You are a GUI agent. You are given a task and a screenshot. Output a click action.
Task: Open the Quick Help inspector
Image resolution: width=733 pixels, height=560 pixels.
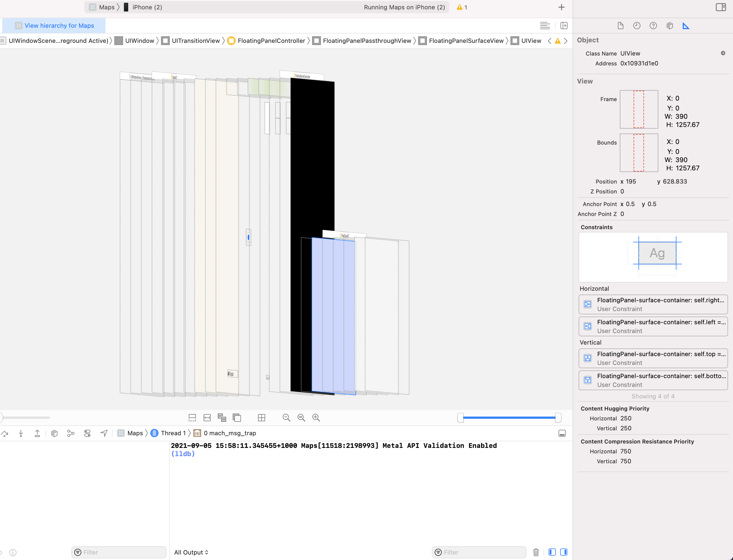click(653, 25)
